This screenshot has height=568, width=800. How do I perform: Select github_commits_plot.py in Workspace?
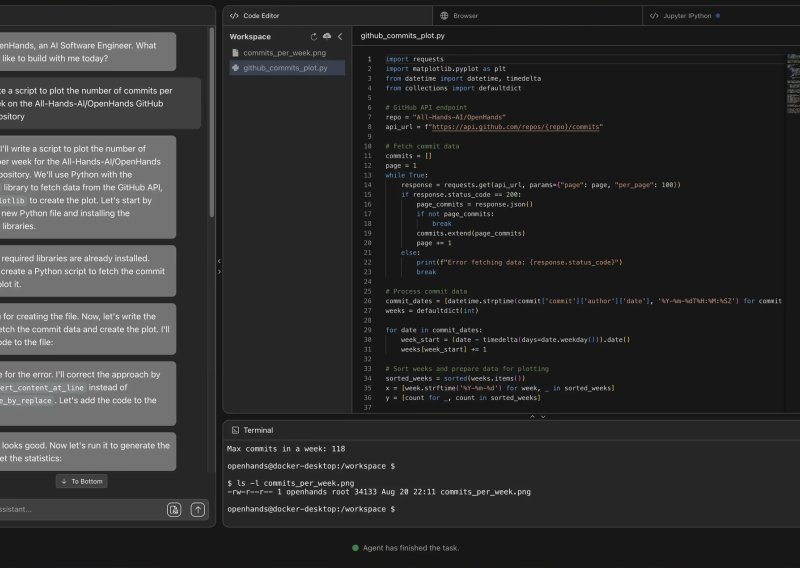pos(285,67)
